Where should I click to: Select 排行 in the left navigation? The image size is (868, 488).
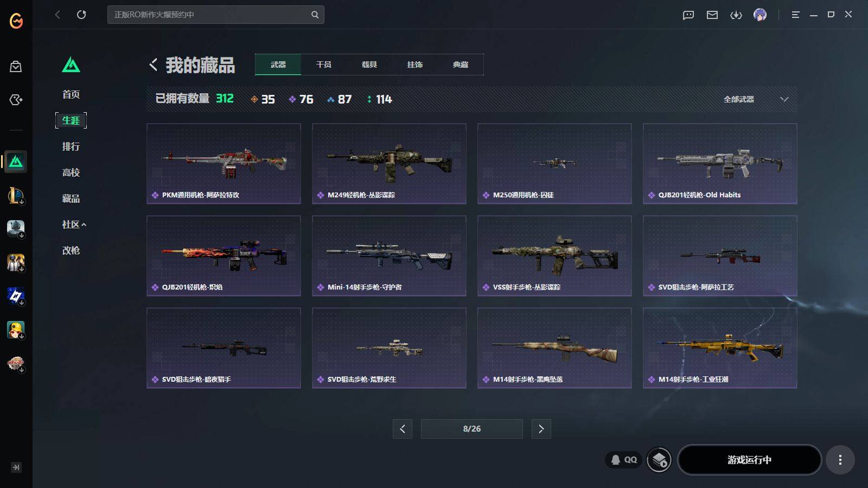coord(71,146)
